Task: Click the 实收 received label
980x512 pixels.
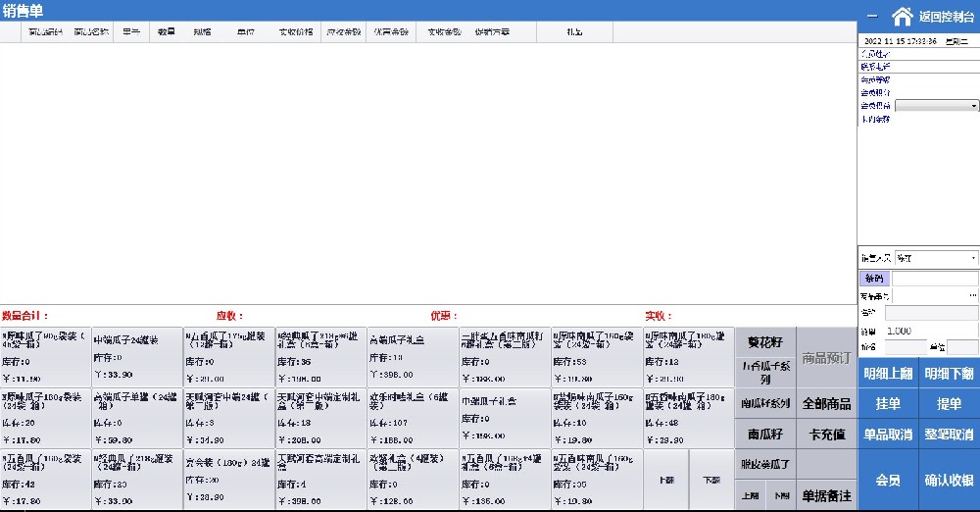Action: click(659, 316)
